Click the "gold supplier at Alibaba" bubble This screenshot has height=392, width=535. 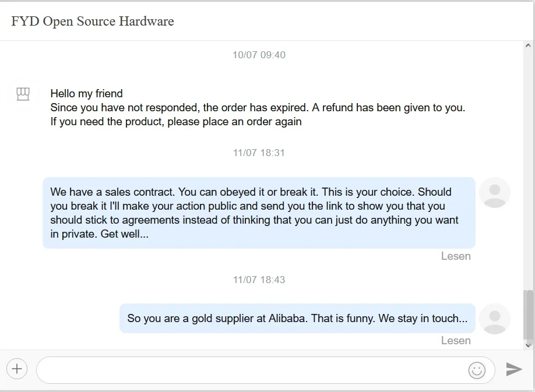(297, 319)
